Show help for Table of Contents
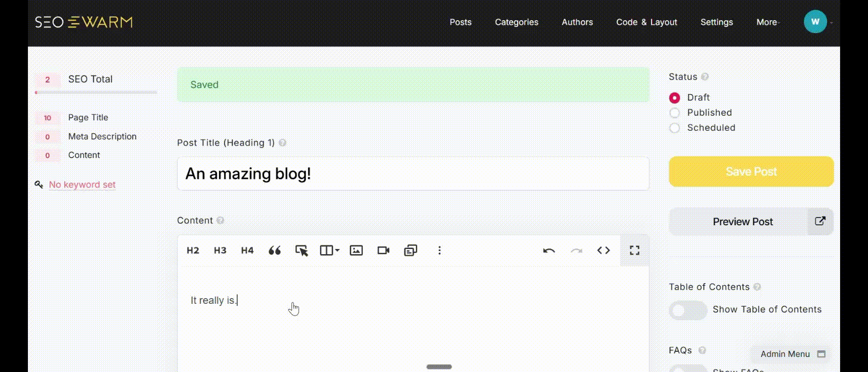The width and height of the screenshot is (868, 372). 757,287
